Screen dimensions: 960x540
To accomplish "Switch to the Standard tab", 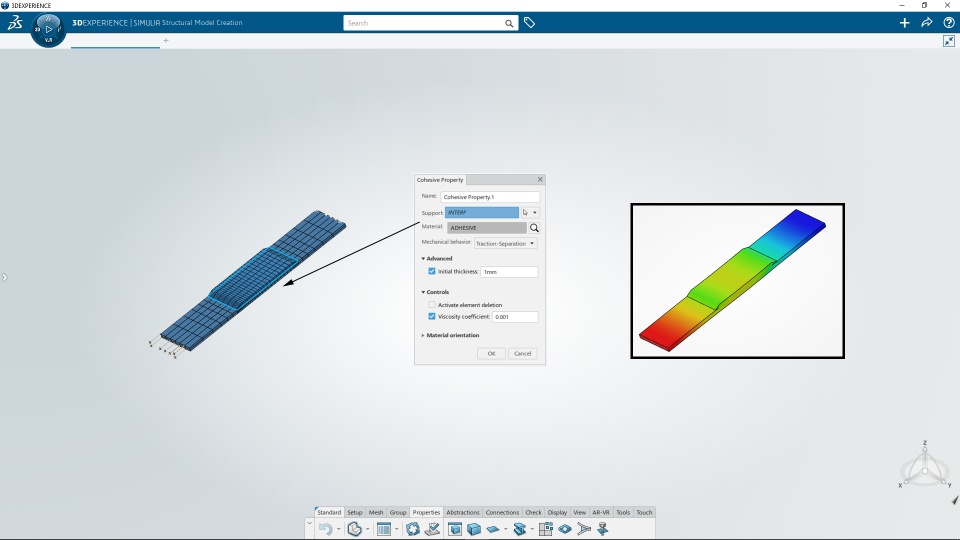I will point(329,512).
